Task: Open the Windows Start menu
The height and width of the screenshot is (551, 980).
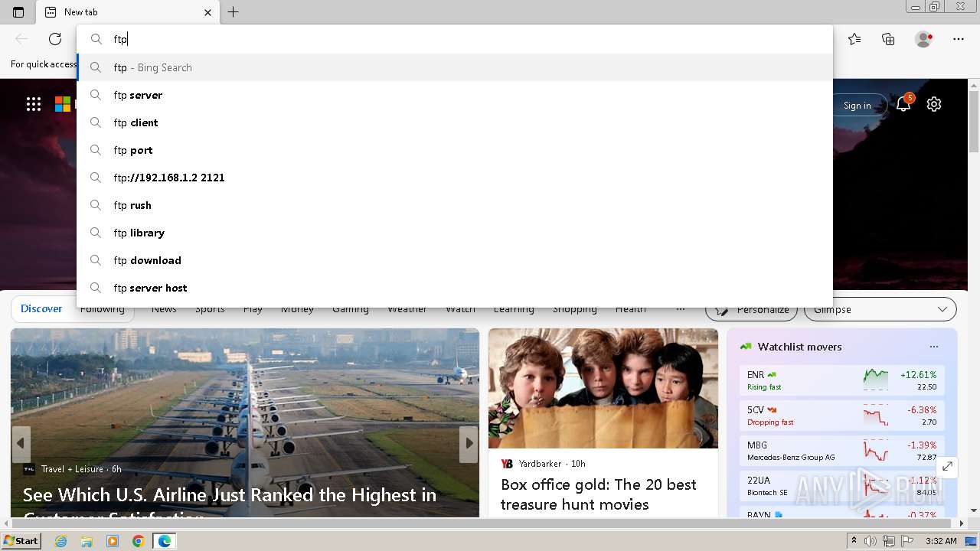Action: pos(21,541)
